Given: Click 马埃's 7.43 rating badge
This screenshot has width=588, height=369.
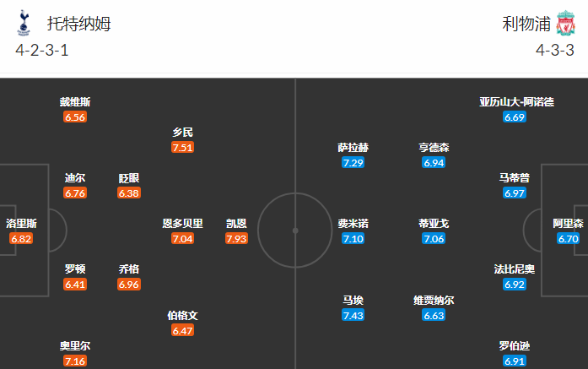Looking at the screenshot, I should click(353, 315).
